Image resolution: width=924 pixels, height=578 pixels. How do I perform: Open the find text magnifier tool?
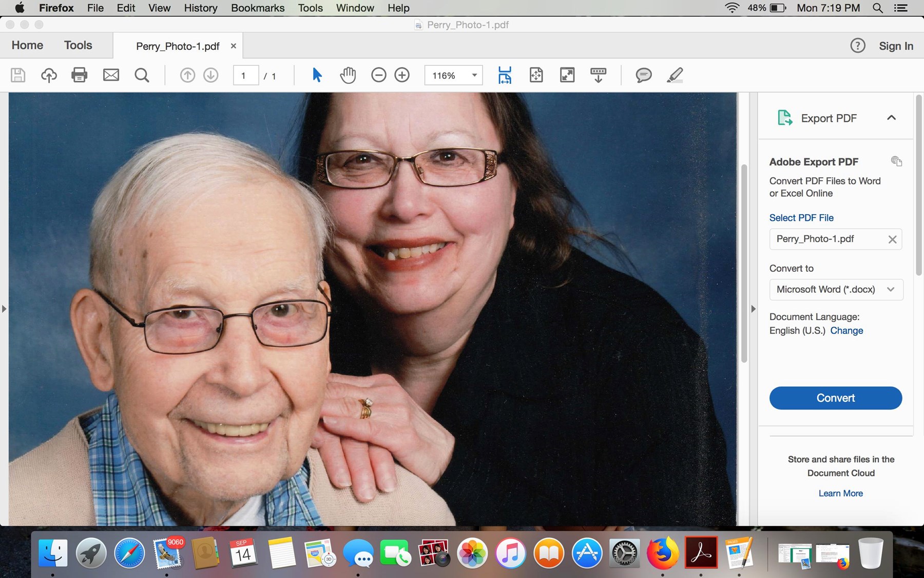pyautogui.click(x=142, y=75)
